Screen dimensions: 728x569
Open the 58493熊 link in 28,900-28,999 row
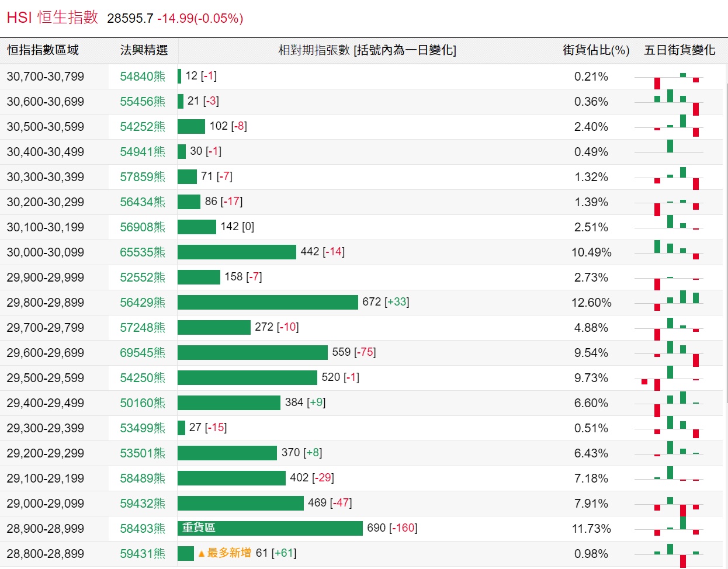143,529
